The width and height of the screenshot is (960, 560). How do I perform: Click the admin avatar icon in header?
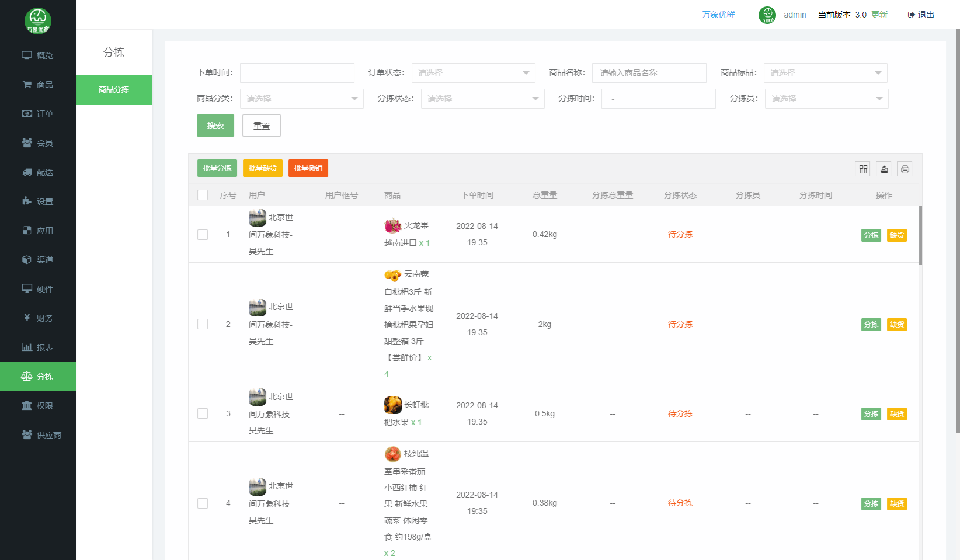(x=767, y=15)
